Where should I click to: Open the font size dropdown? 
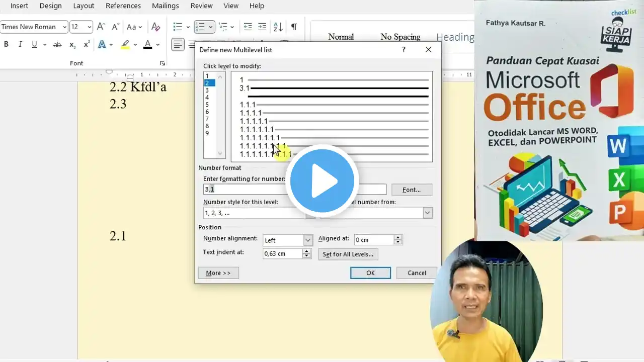point(90,27)
